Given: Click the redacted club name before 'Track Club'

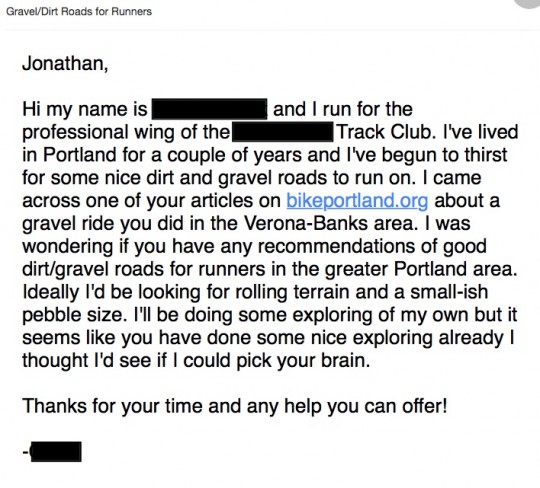Looking at the screenshot, I should pos(283,133).
